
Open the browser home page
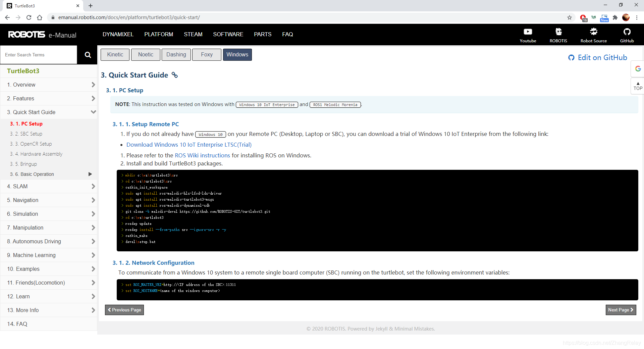[40, 17]
